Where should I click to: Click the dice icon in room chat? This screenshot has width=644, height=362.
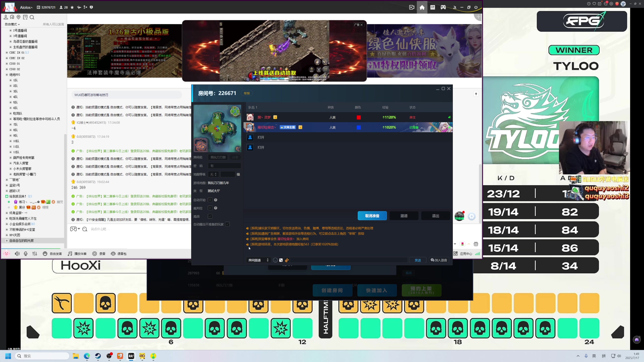pyautogui.click(x=281, y=260)
